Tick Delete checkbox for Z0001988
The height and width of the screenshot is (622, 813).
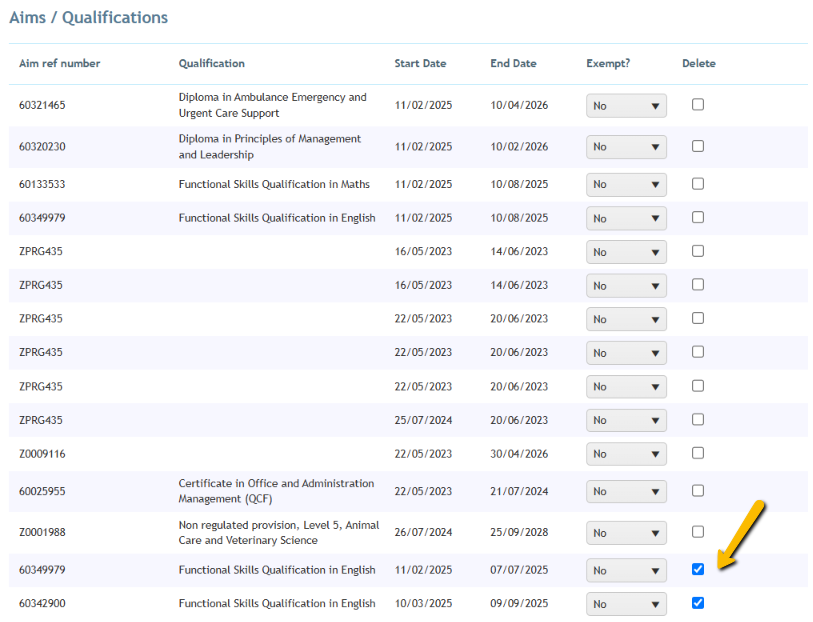tap(698, 532)
